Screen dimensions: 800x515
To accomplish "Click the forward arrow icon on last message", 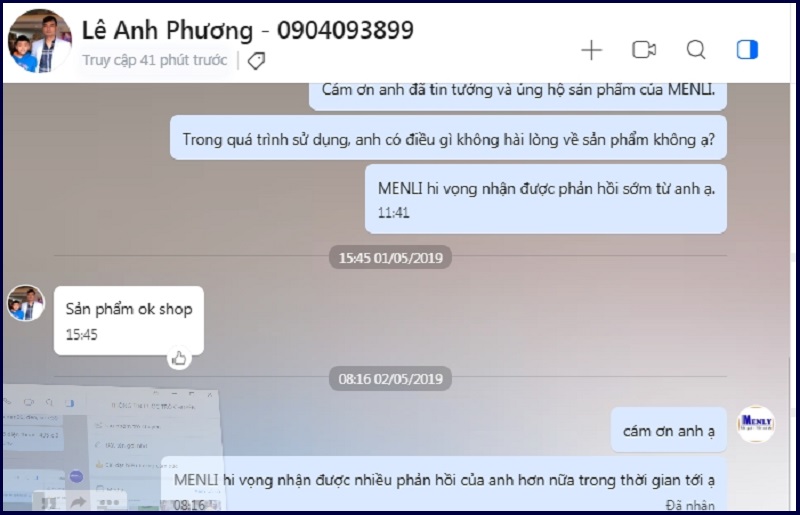I will click(x=78, y=503).
